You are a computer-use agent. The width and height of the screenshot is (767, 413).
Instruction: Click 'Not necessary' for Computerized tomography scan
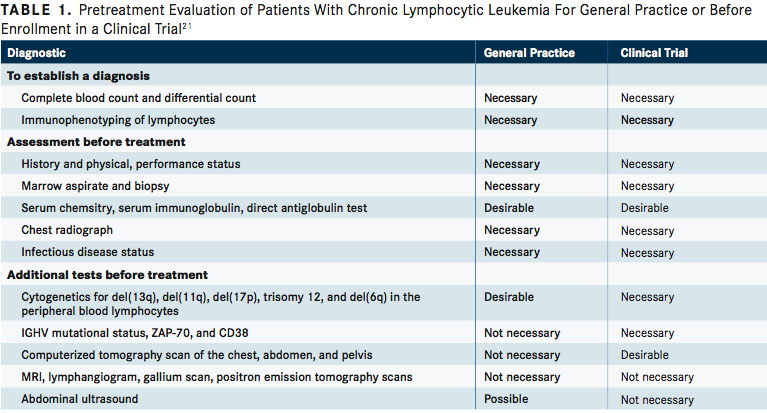tap(522, 355)
